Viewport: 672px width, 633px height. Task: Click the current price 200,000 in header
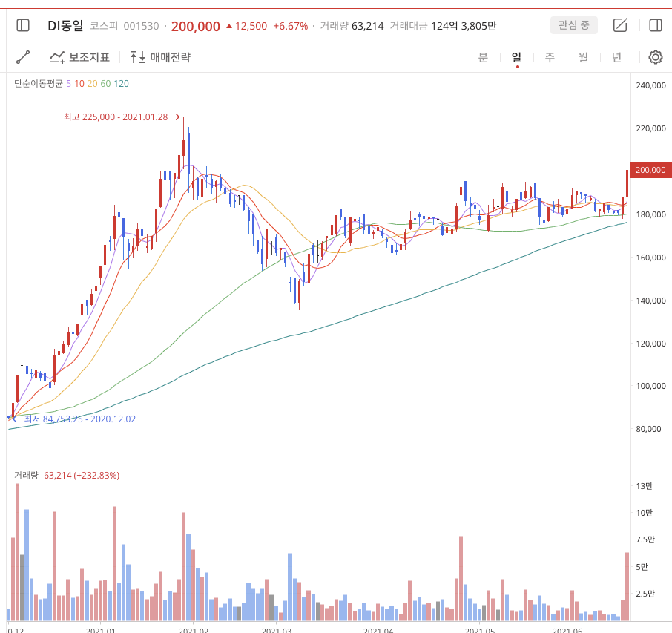(195, 26)
